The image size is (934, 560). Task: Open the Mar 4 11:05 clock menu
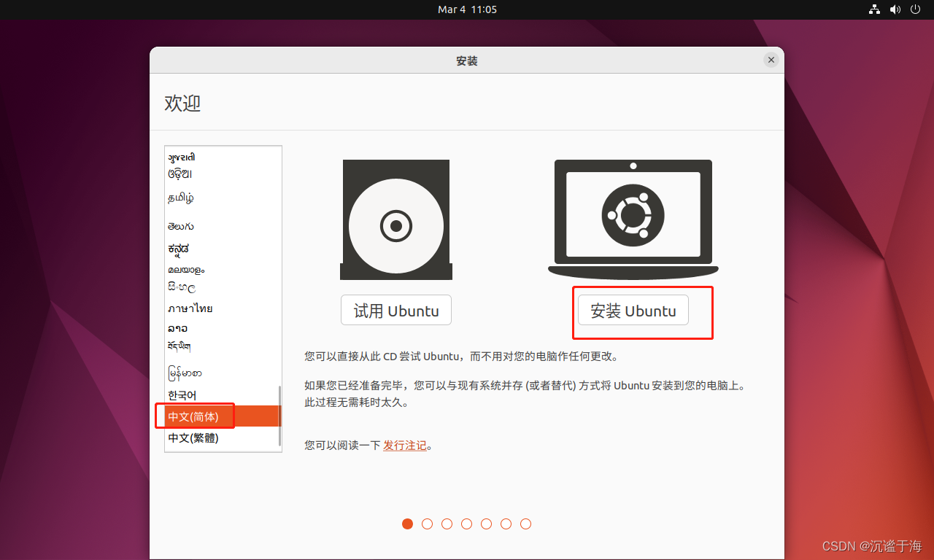467,9
